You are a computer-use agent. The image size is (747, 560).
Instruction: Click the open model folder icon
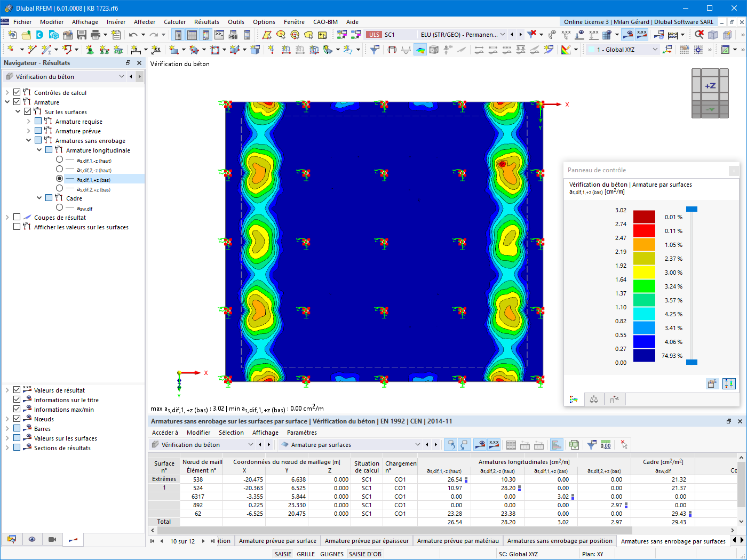[26, 35]
